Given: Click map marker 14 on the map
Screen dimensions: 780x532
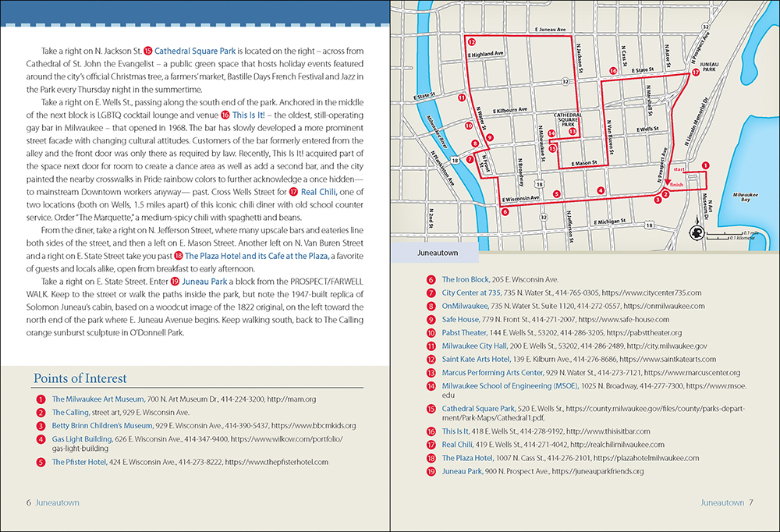Looking at the screenshot, I should [551, 133].
